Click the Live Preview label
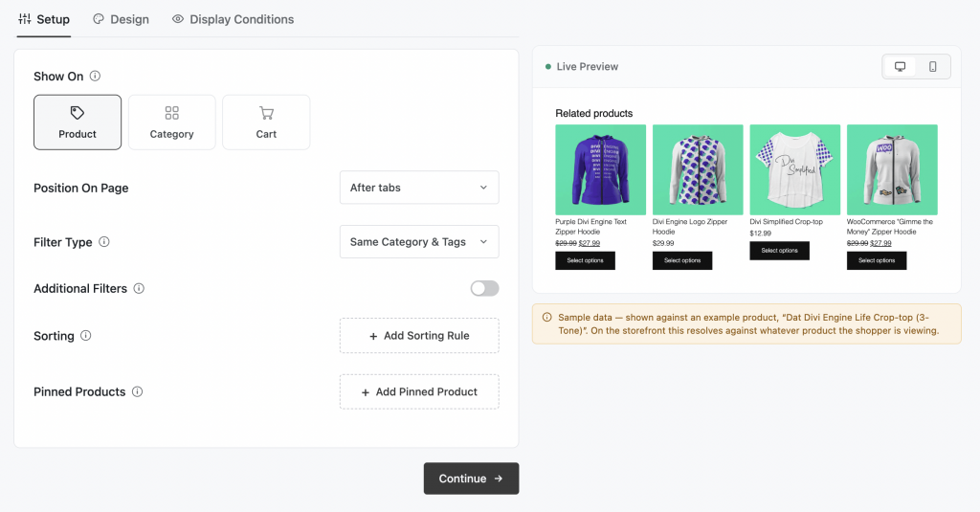Screen dimensions: 980x512 point(587,67)
